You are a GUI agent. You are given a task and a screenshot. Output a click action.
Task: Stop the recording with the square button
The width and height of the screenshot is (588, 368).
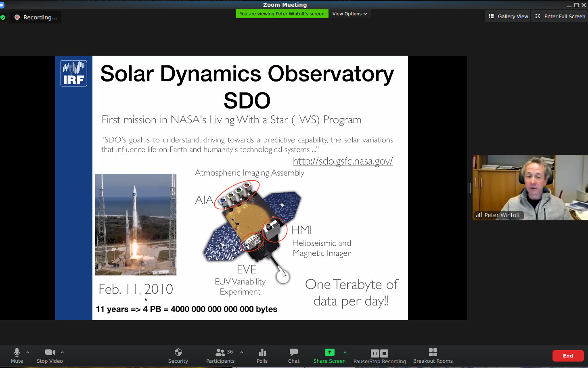click(384, 353)
